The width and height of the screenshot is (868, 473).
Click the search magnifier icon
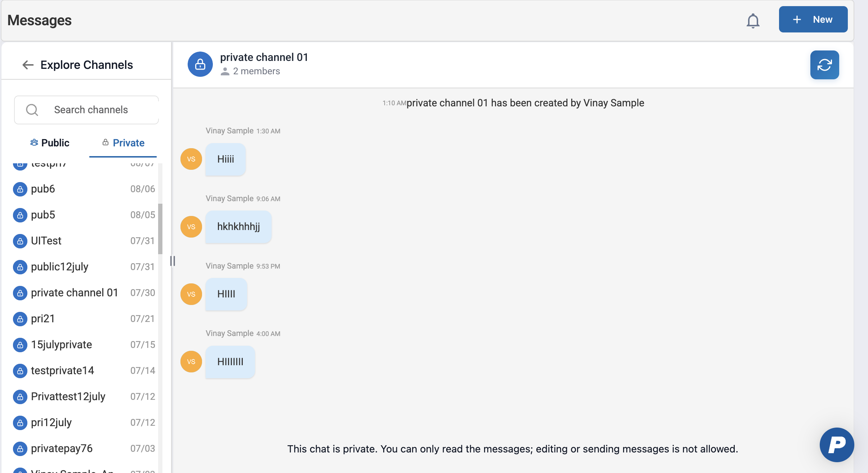pyautogui.click(x=32, y=110)
